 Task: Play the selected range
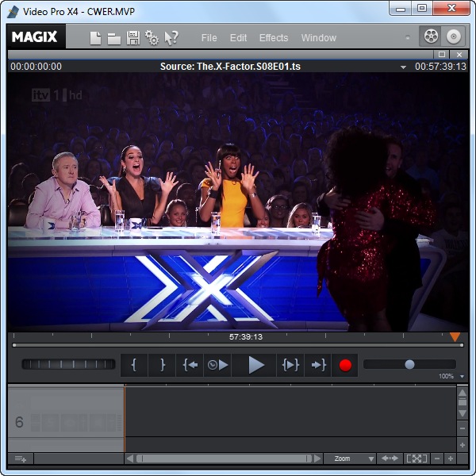[290, 365]
